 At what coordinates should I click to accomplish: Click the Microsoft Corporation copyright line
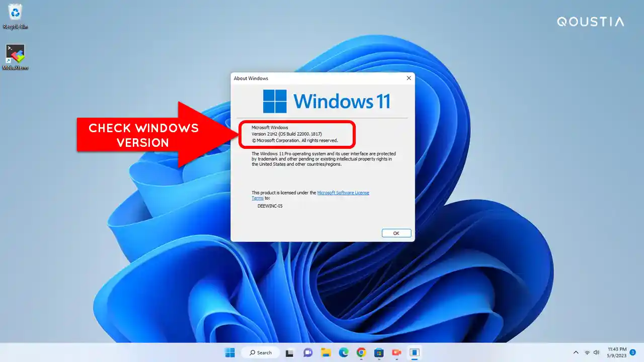[294, 141]
